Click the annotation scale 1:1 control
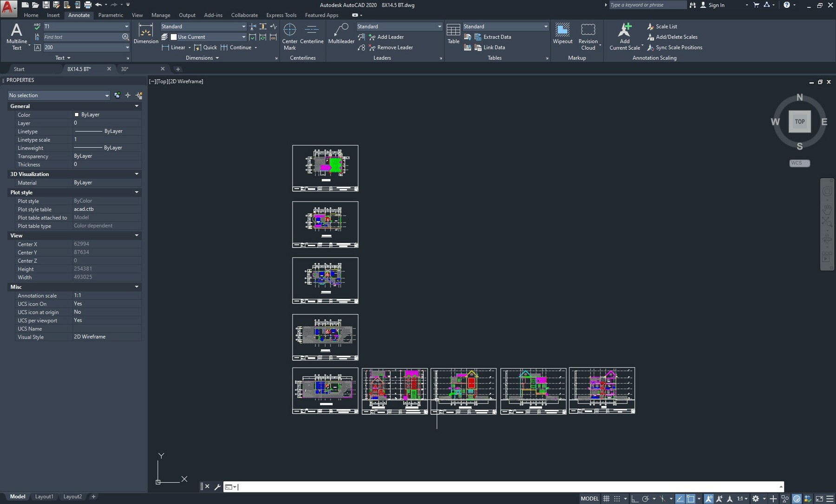 [740, 498]
